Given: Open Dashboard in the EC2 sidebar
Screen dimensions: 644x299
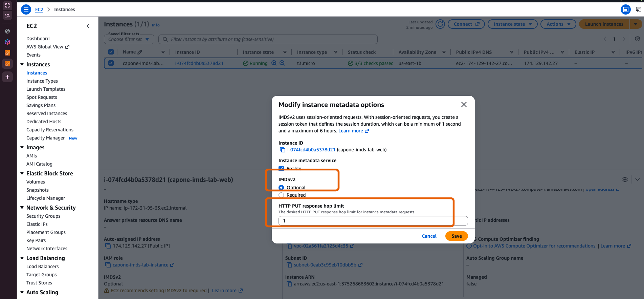Looking at the screenshot, I should pos(38,39).
